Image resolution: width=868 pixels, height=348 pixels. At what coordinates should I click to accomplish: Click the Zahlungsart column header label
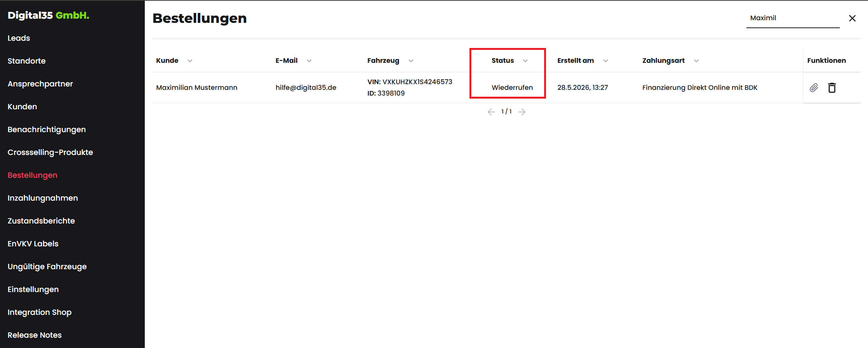click(x=663, y=61)
